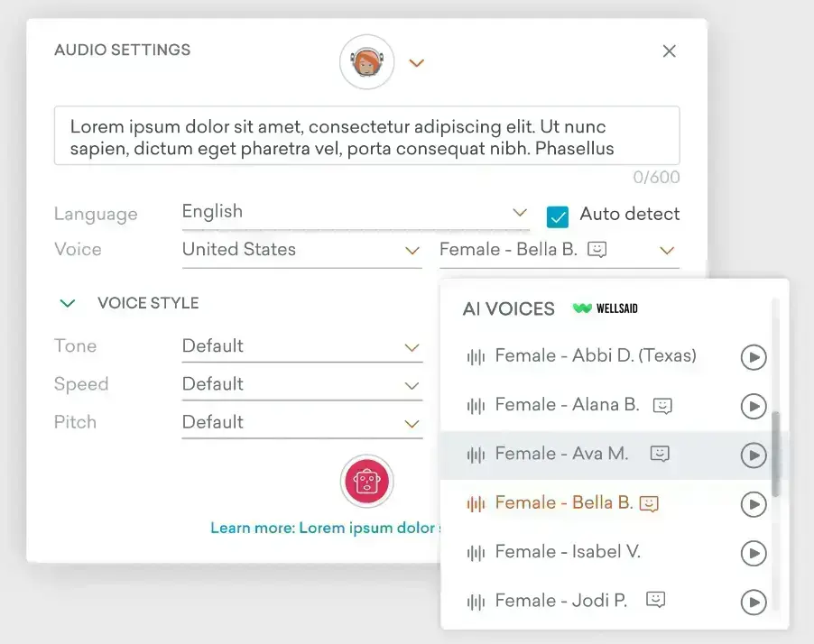Click the redhead avatar with headset

pos(367,61)
